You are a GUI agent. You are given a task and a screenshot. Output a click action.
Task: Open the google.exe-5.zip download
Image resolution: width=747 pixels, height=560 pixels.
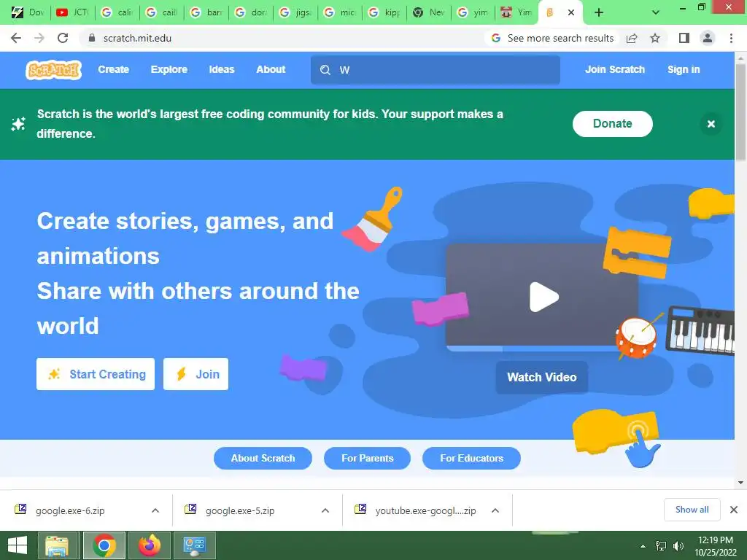[240, 511]
